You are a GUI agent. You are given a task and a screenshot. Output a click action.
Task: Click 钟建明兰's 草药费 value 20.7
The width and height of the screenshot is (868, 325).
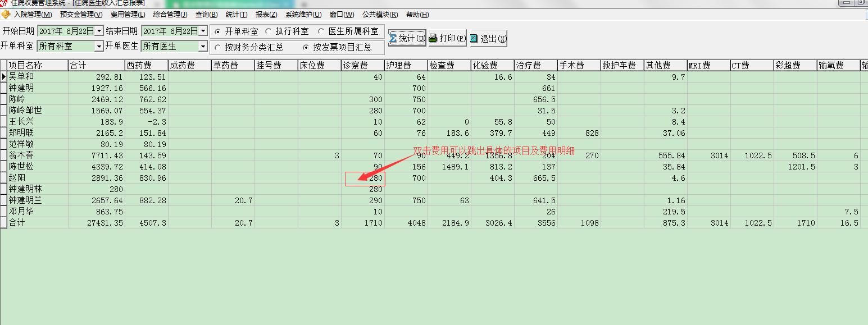[x=233, y=200]
